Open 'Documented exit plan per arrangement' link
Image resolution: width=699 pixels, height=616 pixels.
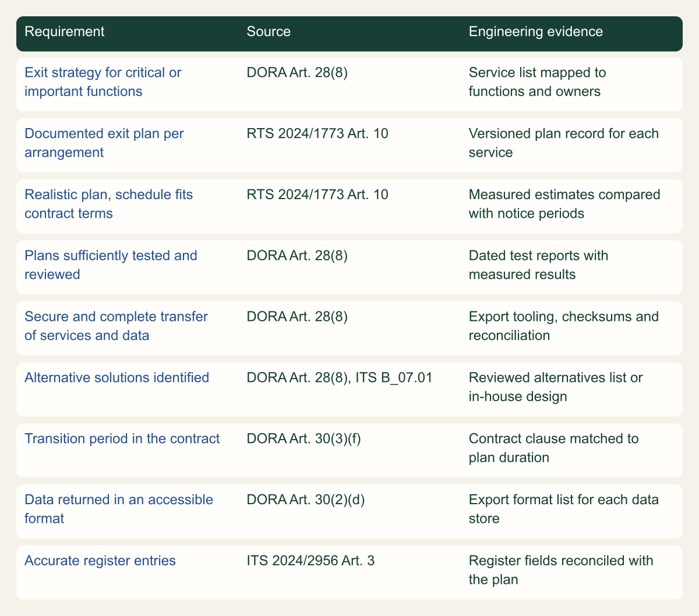pyautogui.click(x=104, y=143)
